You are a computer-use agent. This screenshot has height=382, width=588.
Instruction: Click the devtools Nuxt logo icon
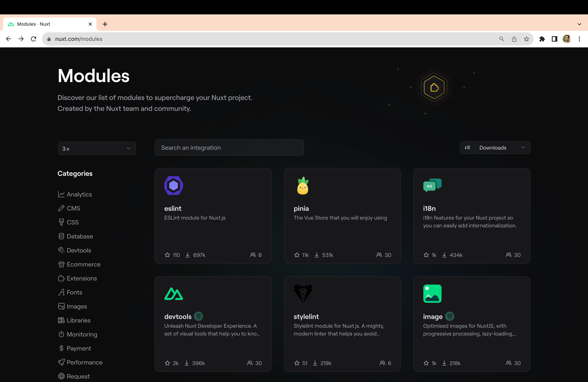[x=173, y=294]
